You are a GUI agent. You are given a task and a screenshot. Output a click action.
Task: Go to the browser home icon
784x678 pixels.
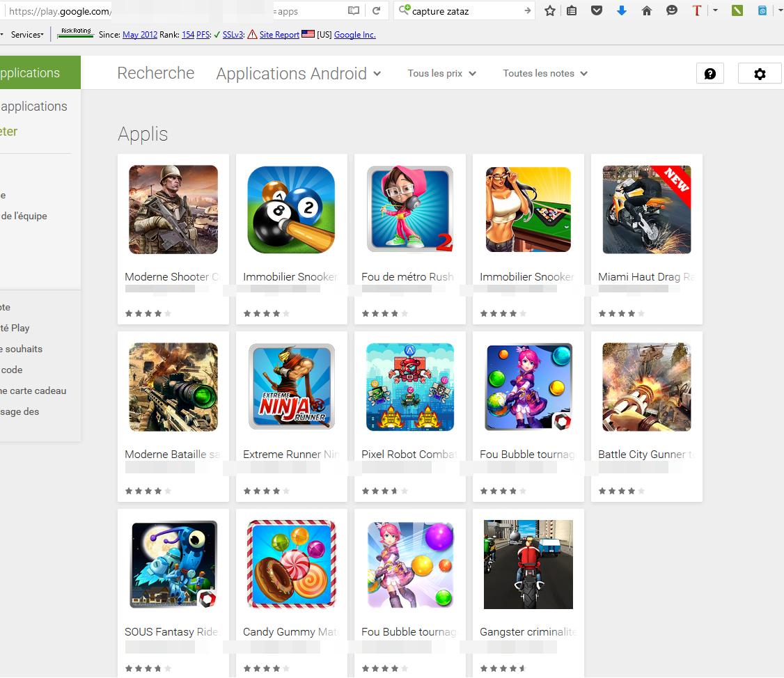[647, 10]
